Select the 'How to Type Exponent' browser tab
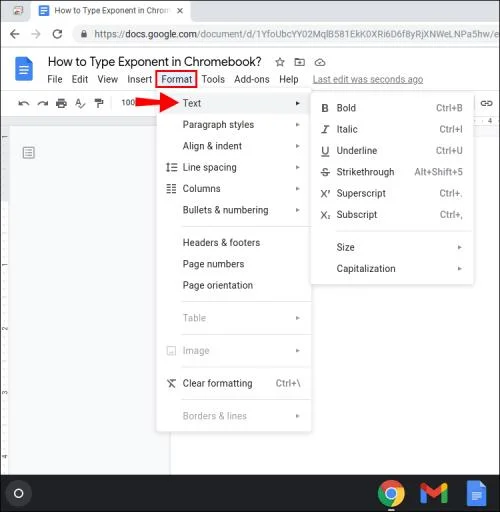500x512 pixels. (110, 11)
